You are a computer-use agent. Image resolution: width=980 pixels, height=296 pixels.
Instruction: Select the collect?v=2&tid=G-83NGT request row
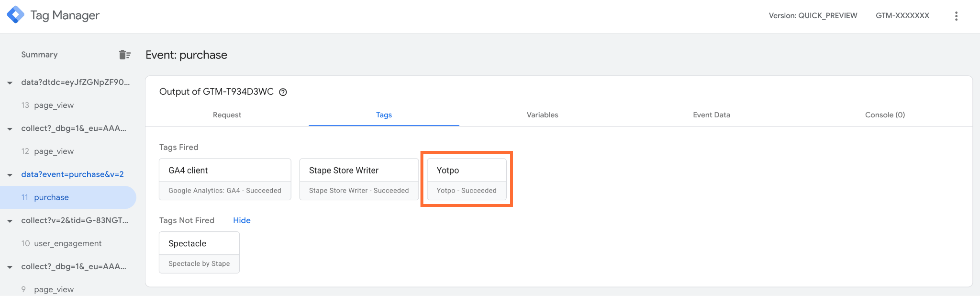point(75,220)
